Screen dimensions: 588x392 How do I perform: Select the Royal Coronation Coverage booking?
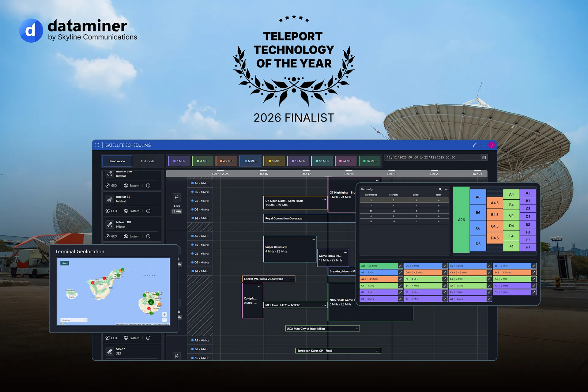[309, 218]
